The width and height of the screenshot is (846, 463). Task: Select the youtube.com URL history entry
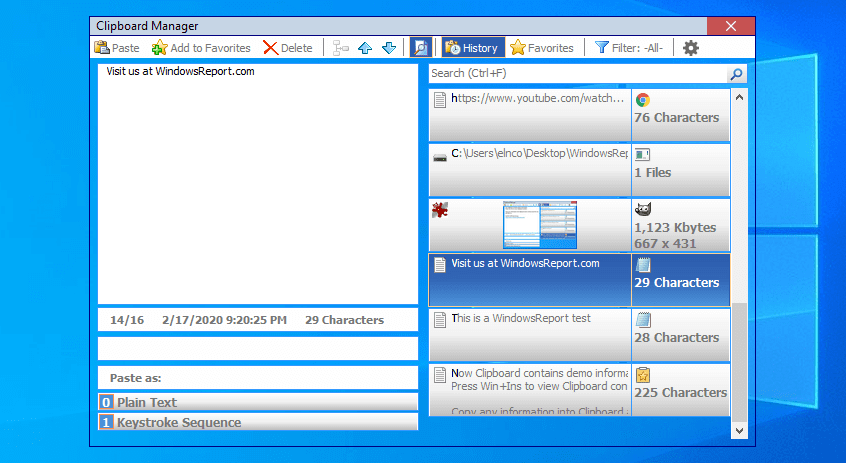tap(530, 115)
